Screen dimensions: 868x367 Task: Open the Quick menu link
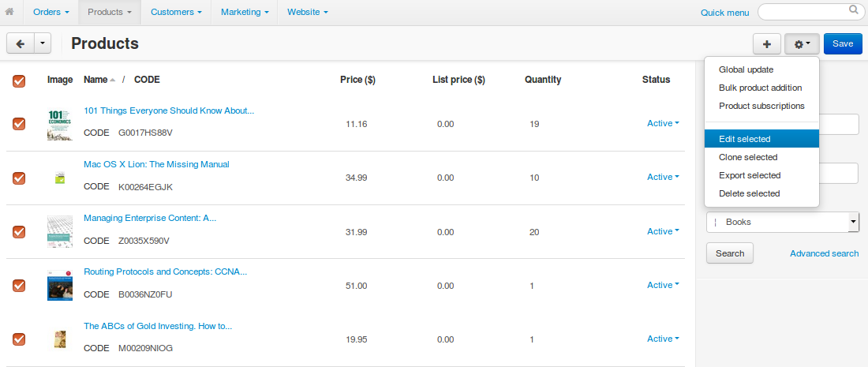tap(724, 13)
